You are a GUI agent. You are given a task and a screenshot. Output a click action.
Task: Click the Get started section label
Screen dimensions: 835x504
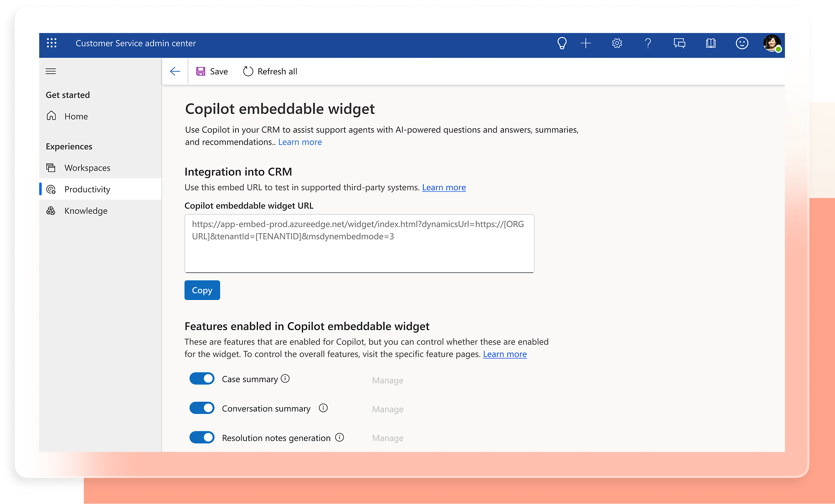coord(68,95)
